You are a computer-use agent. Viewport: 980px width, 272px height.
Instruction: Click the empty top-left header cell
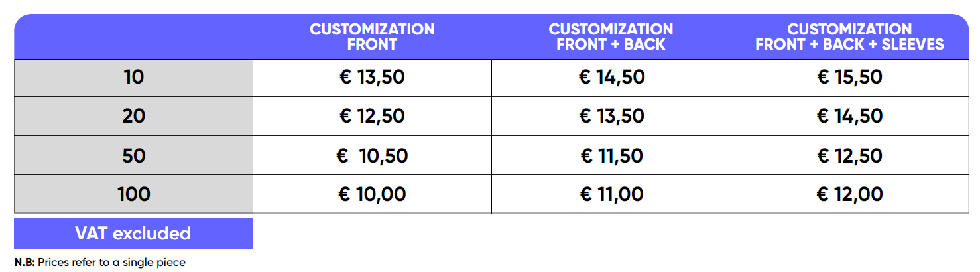pyautogui.click(x=133, y=37)
